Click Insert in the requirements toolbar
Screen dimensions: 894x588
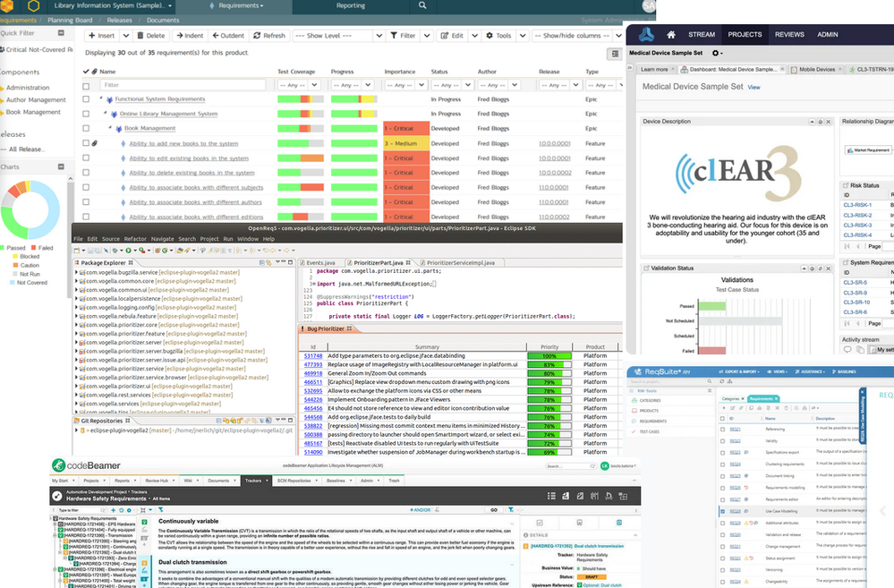101,36
